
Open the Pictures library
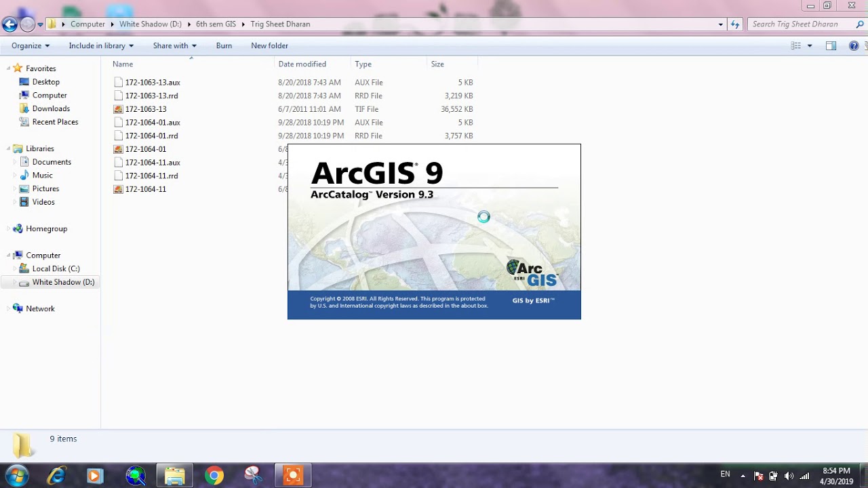pos(45,188)
